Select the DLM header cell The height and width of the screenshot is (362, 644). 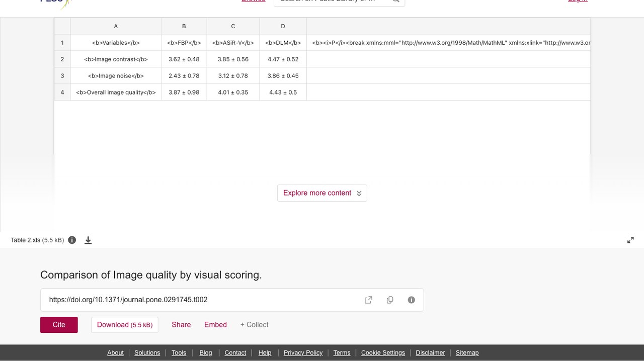click(x=283, y=43)
